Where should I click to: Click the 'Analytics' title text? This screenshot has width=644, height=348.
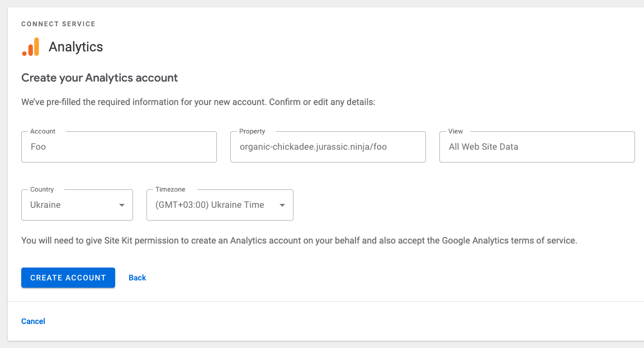[76, 47]
